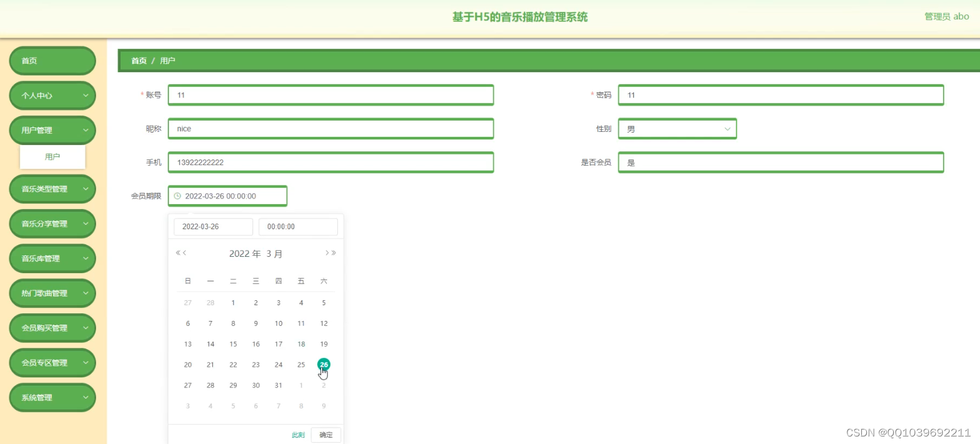Click the date box in picker panel
Image resolution: width=980 pixels, height=444 pixels.
(x=214, y=227)
